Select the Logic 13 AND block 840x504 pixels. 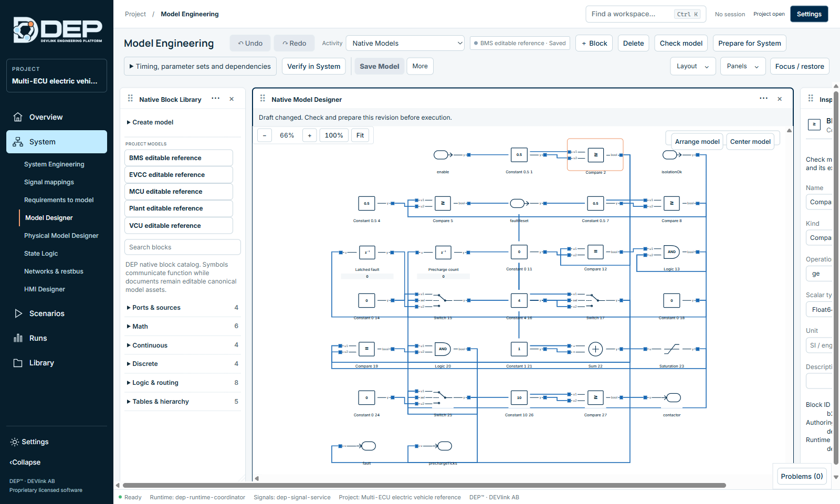(671, 252)
